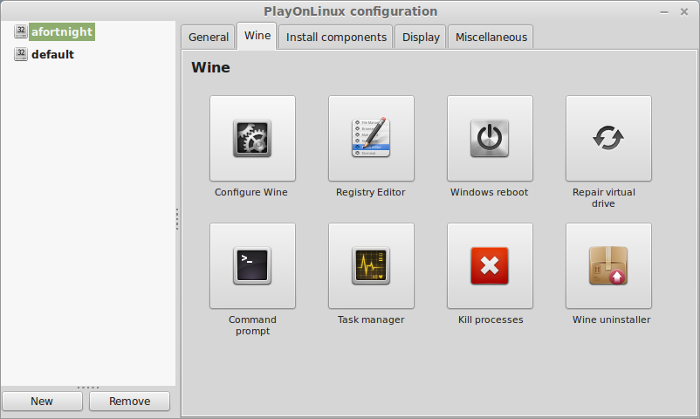Minimize the PlayOnLinux configuration window

[x=664, y=12]
